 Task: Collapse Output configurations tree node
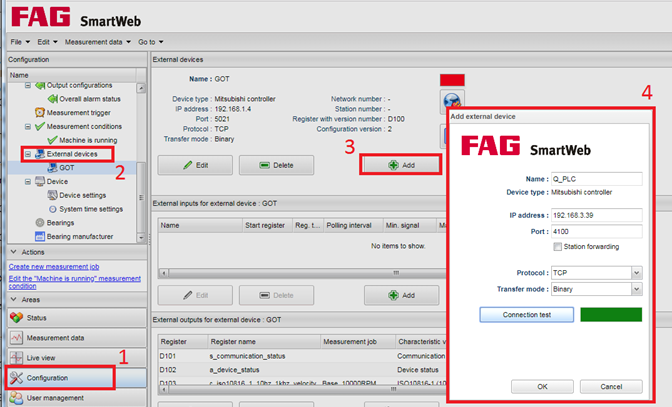pyautogui.click(x=28, y=85)
